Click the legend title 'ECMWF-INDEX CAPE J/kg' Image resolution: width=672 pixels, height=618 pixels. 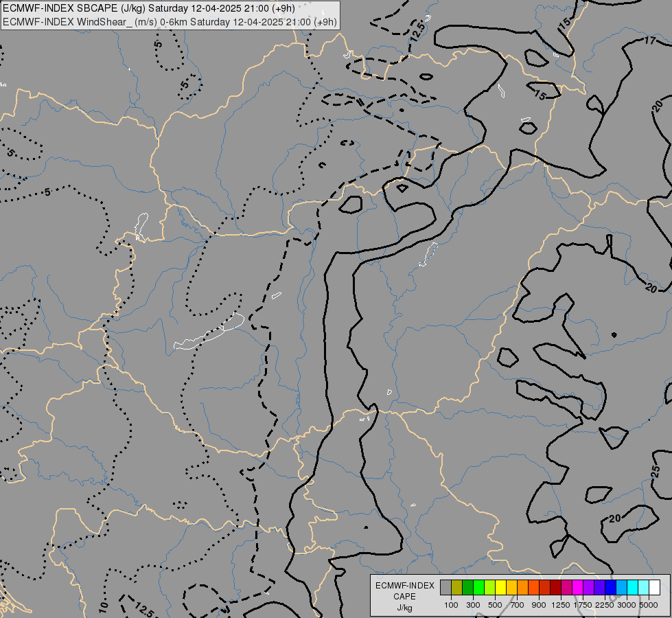tap(404, 596)
